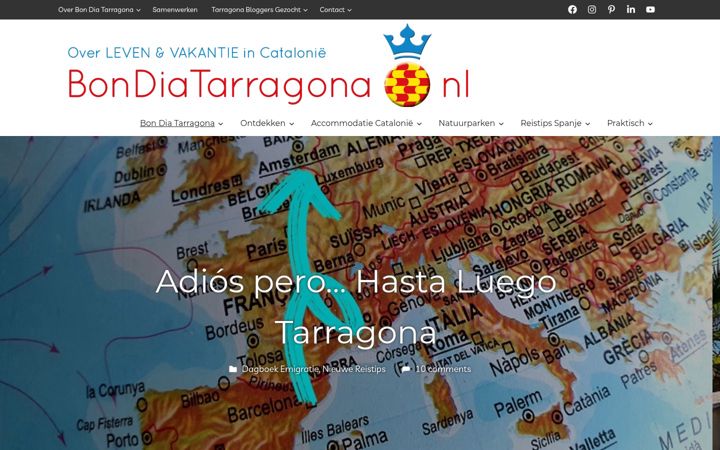Viewport: 720px width, 450px height.
Task: Go to Bon Dia Tarragona main nav
Action: (x=177, y=123)
